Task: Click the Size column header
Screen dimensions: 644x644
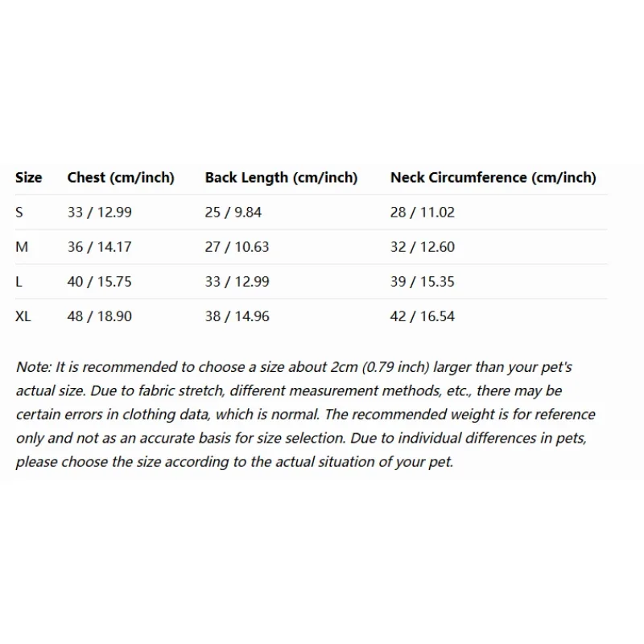Action: coord(29,178)
